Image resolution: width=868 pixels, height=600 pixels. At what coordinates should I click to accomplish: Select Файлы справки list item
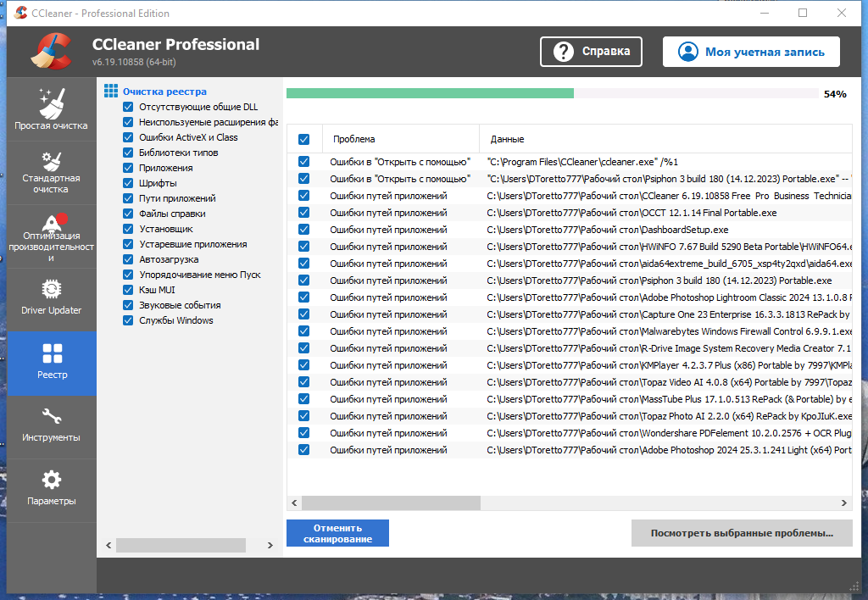point(172,213)
